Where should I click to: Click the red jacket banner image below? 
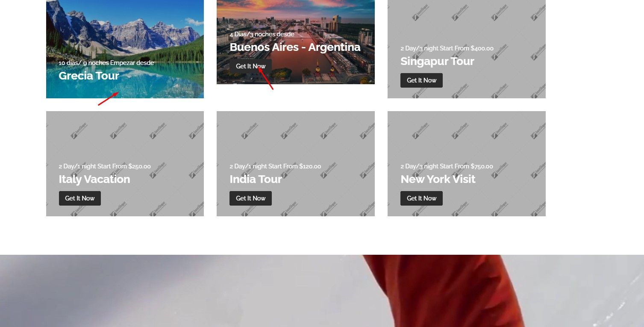(x=322, y=291)
